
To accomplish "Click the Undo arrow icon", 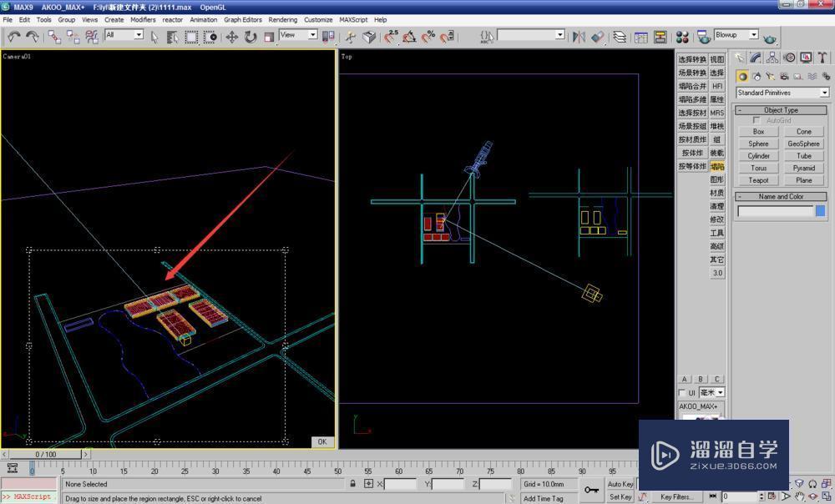I will coord(13,37).
